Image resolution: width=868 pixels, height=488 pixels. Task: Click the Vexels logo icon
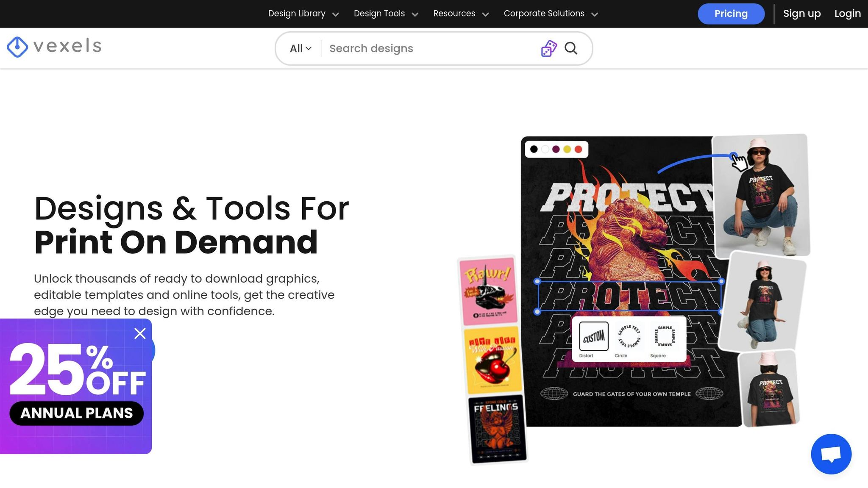point(17,47)
